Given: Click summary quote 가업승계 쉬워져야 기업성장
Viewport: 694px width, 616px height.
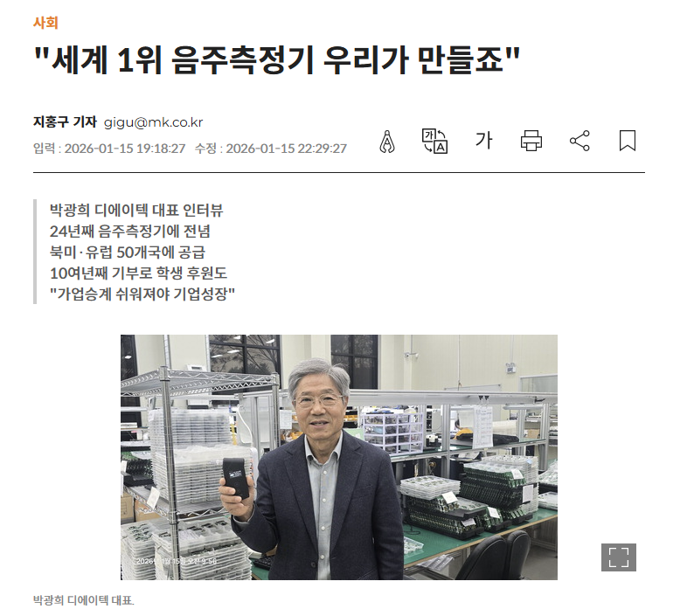Looking at the screenshot, I should pos(142,294).
